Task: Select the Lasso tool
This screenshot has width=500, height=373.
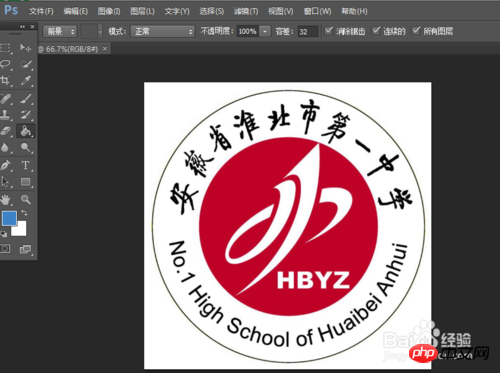Action: [x=5, y=64]
